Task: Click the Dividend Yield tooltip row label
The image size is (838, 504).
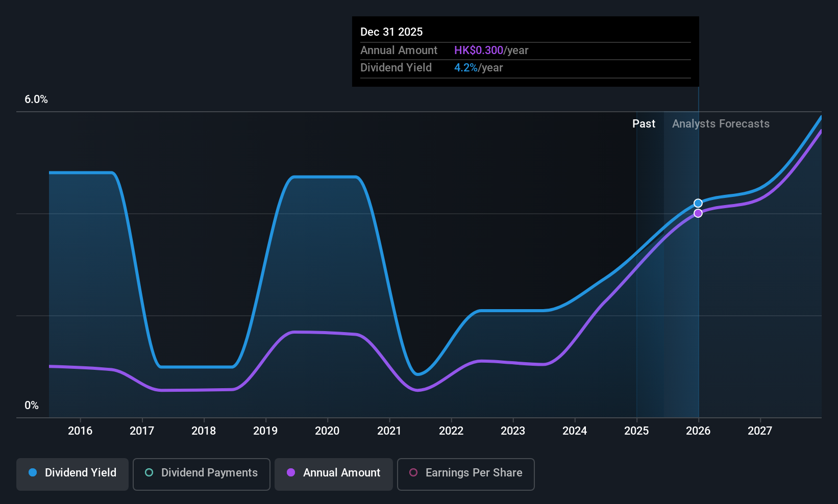Action: [x=396, y=68]
